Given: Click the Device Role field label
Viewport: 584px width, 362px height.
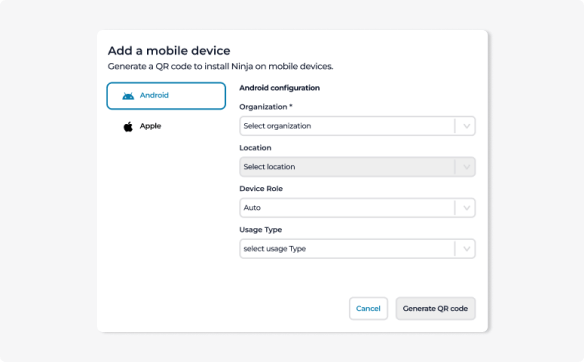Looking at the screenshot, I should tap(261, 189).
